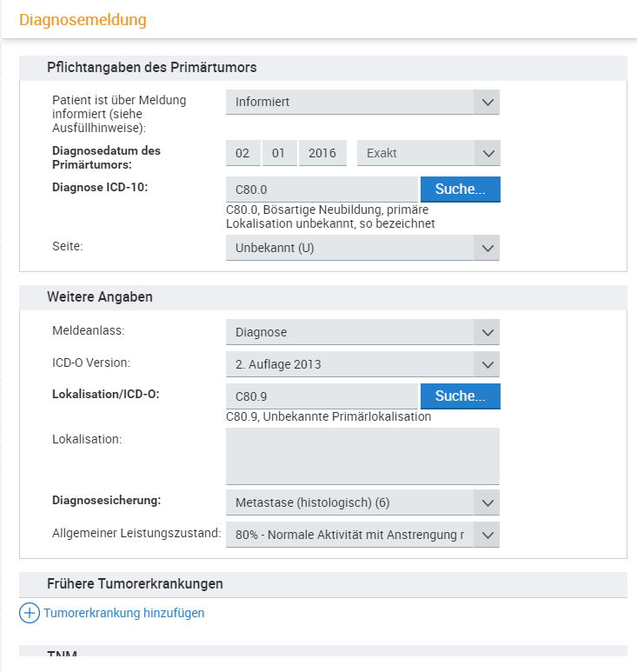This screenshot has width=637, height=672.
Task: Click Suche button next to Lokalisation/ICD-O
Action: click(x=460, y=396)
